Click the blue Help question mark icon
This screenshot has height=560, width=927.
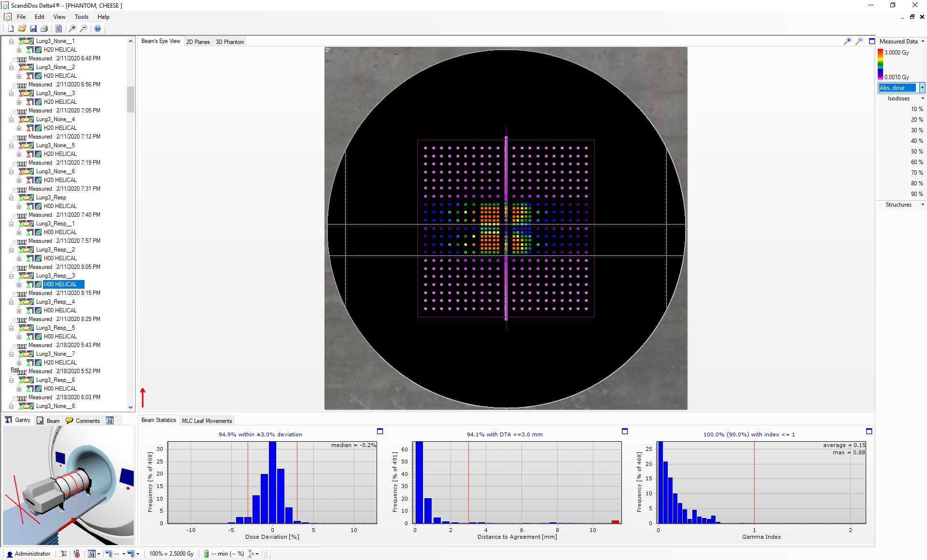point(98,28)
